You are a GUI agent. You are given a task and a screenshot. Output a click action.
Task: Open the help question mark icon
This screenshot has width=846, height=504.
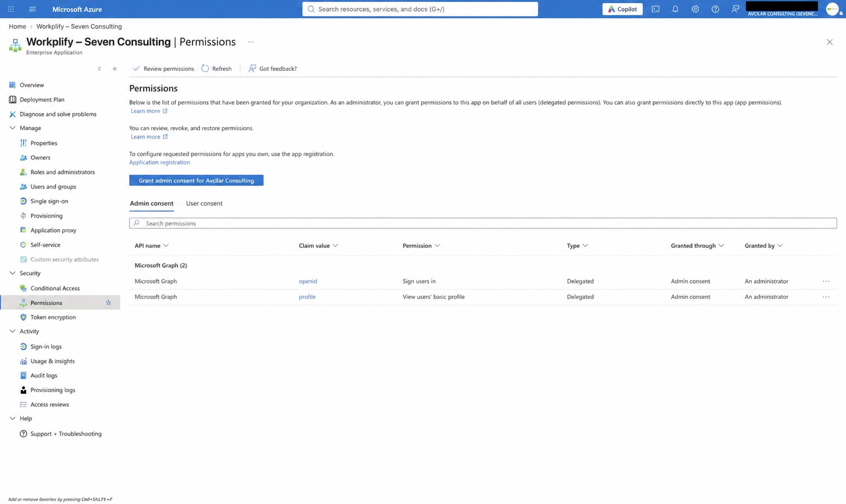715,9
